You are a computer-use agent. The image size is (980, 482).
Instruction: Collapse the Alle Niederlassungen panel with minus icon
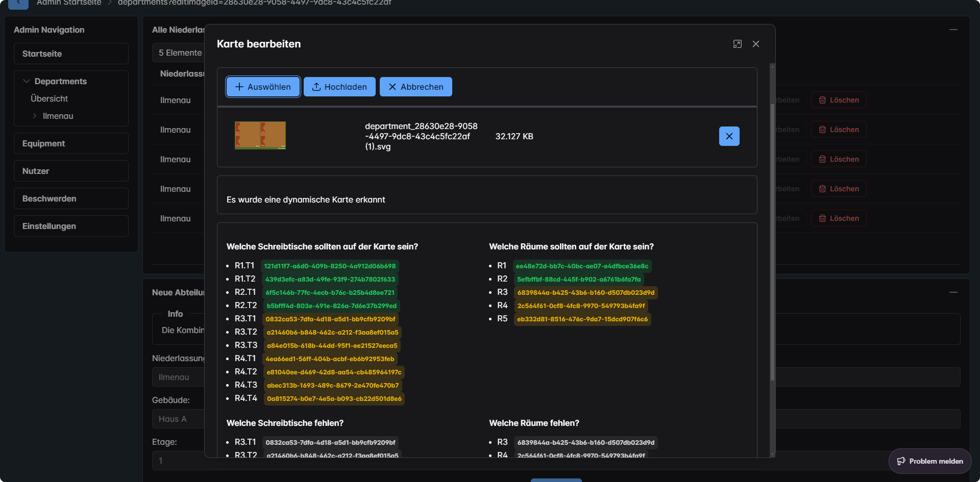[953, 30]
